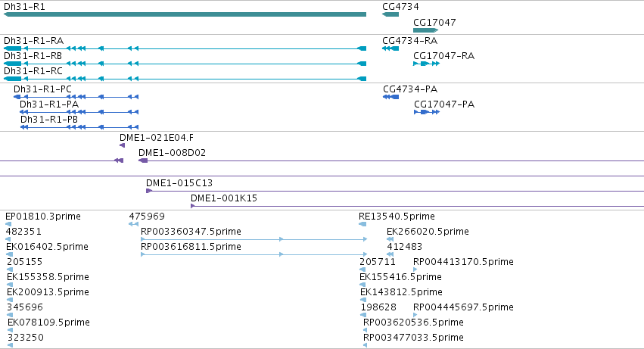The image size is (644, 349).
Task: Select the CG4734-PA protein glyph
Action: pos(390,97)
